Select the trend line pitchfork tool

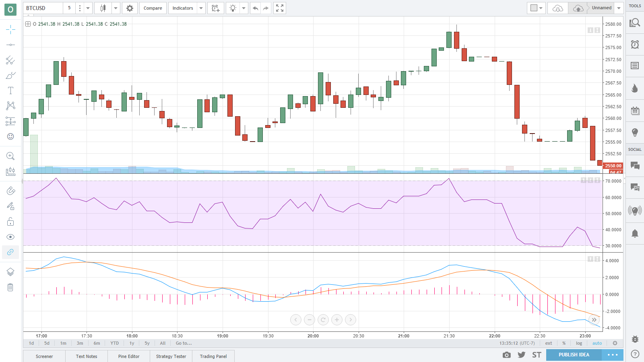point(10,60)
